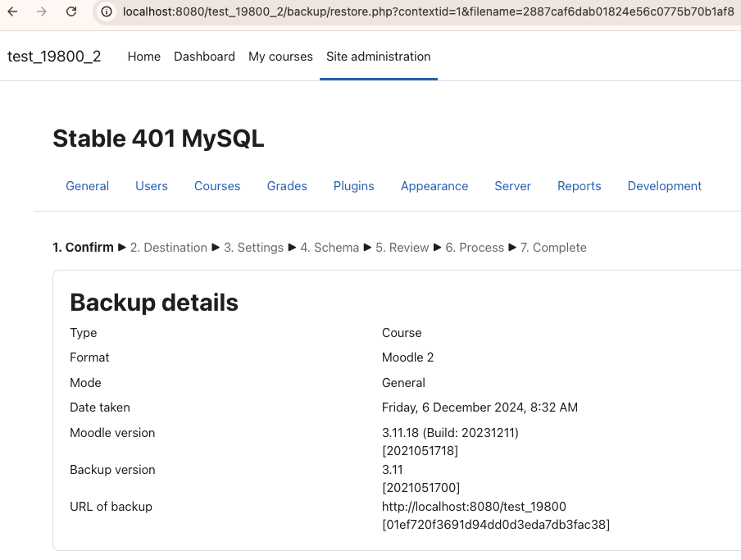The image size is (741, 560).
Task: Click the 1. Confirm step label
Action: coord(83,247)
